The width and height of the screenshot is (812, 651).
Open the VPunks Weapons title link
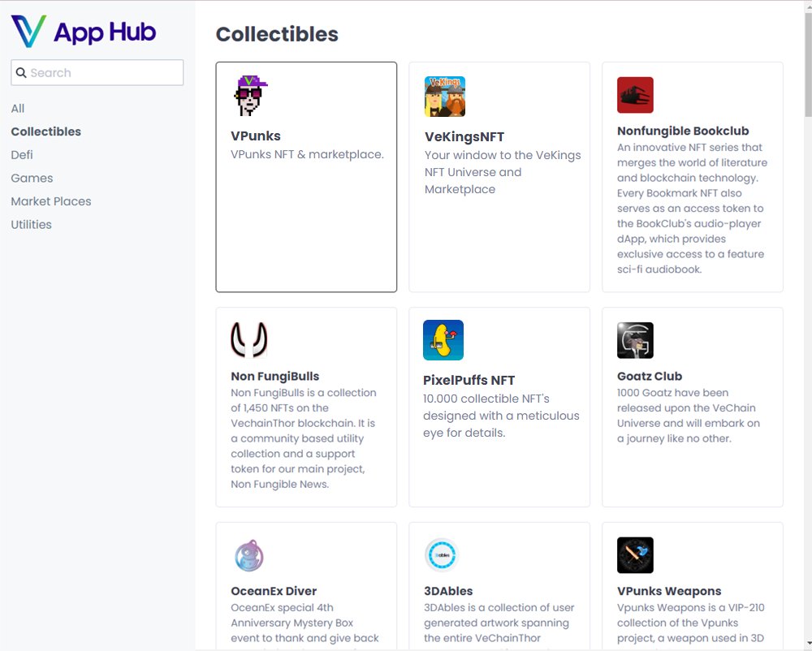pos(669,591)
